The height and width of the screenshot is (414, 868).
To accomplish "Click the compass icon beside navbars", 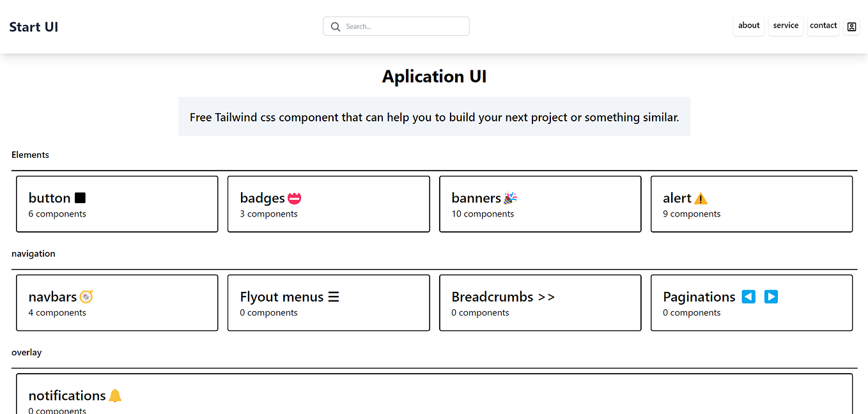I will point(86,296).
